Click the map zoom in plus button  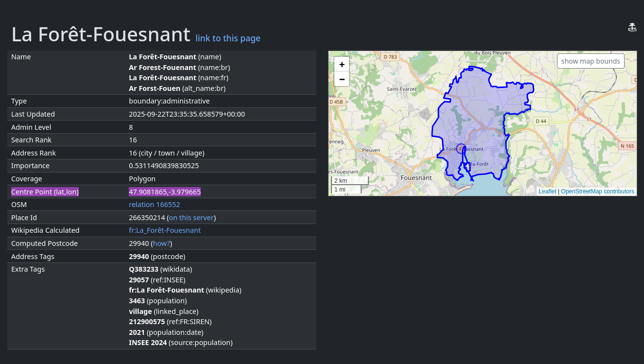point(342,64)
